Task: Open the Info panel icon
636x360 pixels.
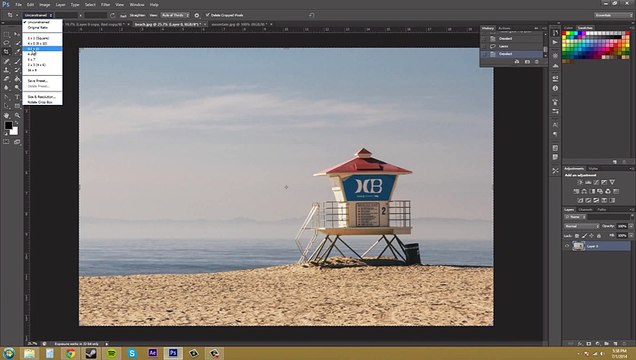Action: coord(555,88)
